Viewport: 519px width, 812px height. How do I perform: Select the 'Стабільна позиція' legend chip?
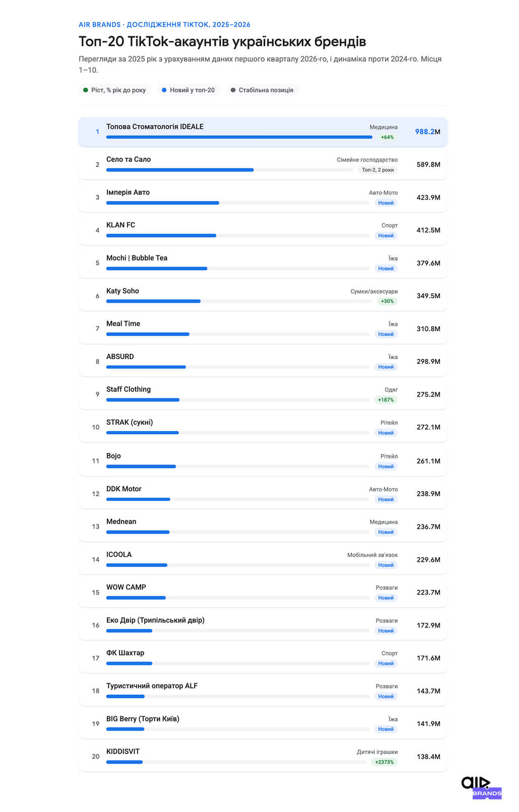point(262,90)
